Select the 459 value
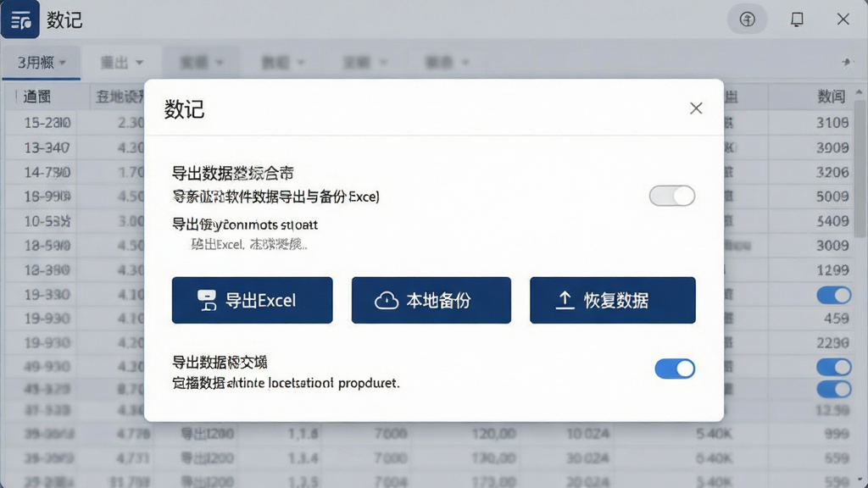 (x=836, y=319)
